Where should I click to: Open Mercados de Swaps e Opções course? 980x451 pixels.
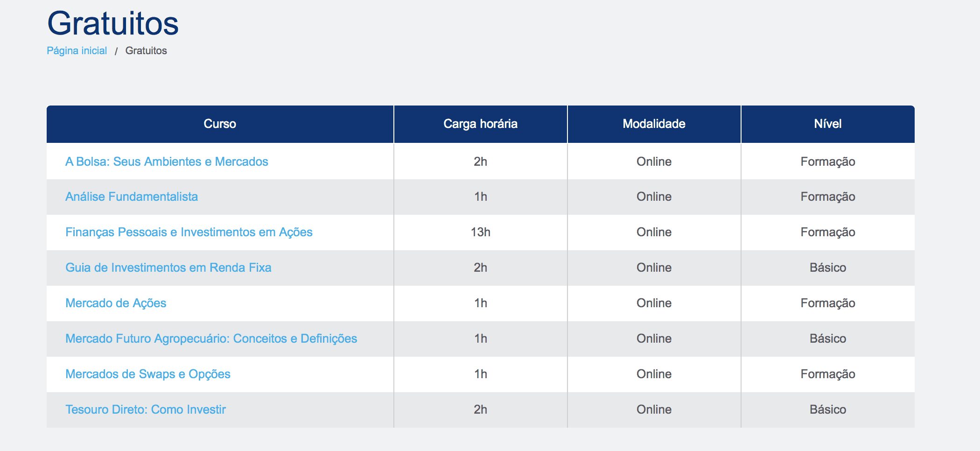(x=148, y=374)
